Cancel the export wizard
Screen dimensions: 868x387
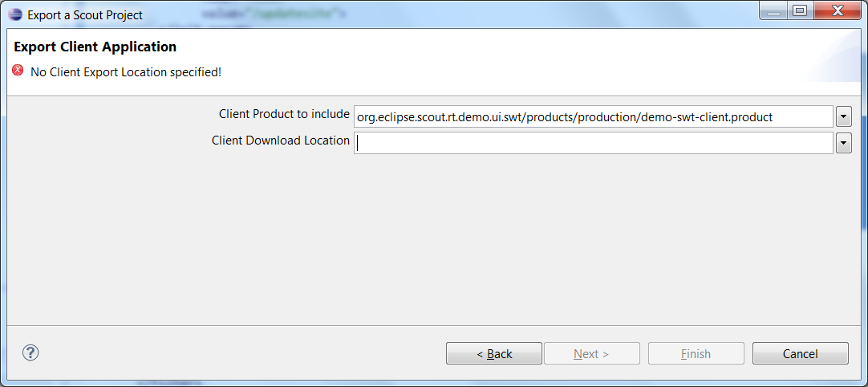tap(801, 353)
